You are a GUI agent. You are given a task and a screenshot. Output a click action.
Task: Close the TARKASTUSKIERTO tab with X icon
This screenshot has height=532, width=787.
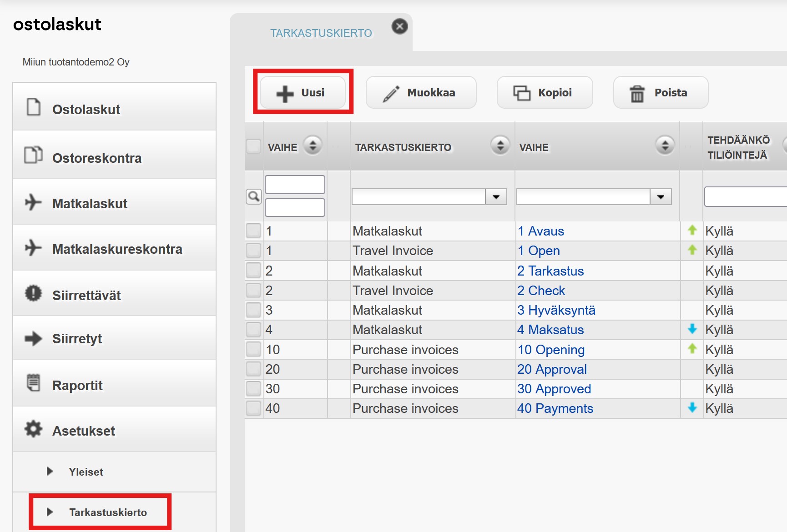[400, 26]
